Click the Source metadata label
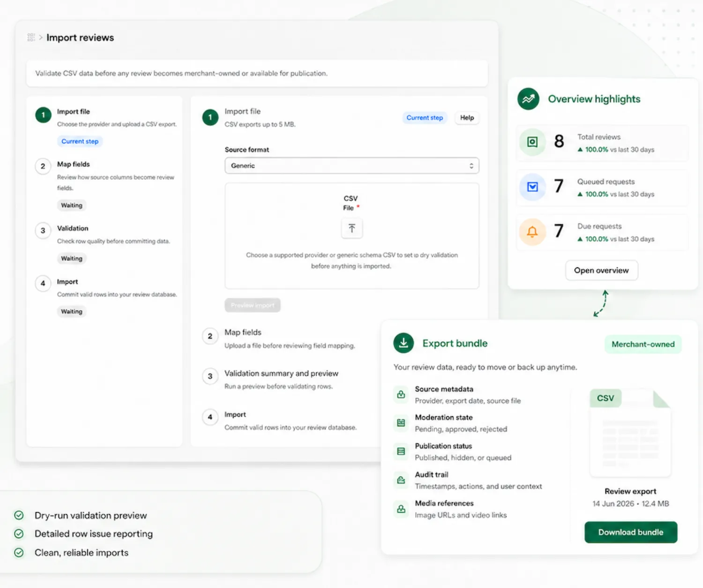The height and width of the screenshot is (588, 703). point(444,389)
